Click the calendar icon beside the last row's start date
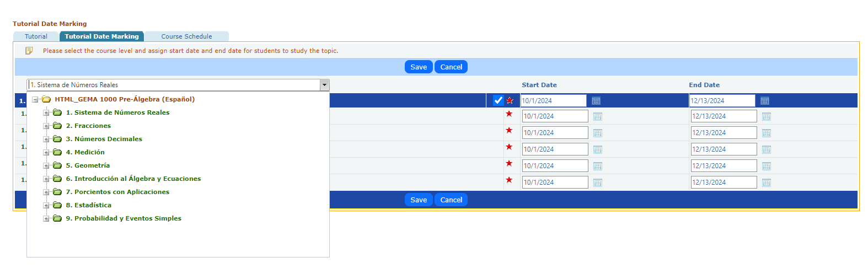Image resolution: width=868 pixels, height=279 pixels. (x=597, y=183)
